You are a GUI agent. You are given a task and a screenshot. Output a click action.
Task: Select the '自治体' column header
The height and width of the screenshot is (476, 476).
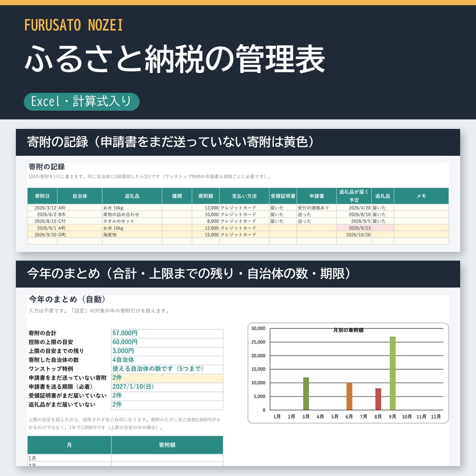[x=80, y=196]
